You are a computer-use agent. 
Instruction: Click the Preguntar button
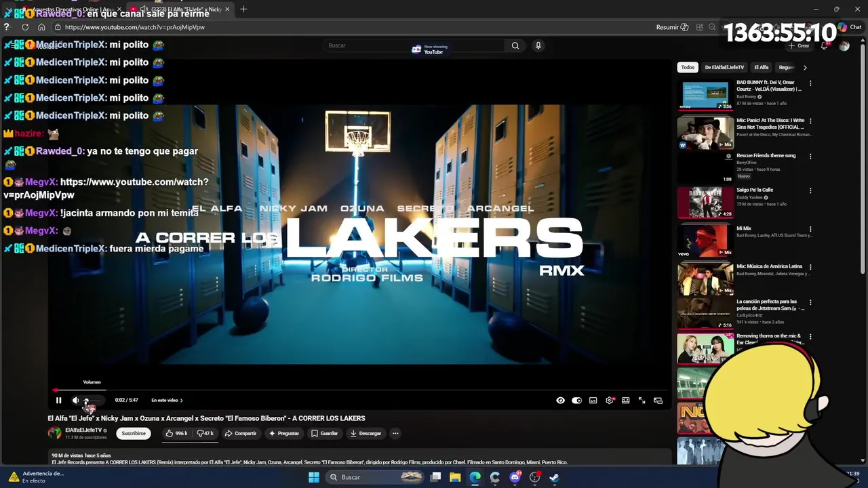[x=284, y=433]
